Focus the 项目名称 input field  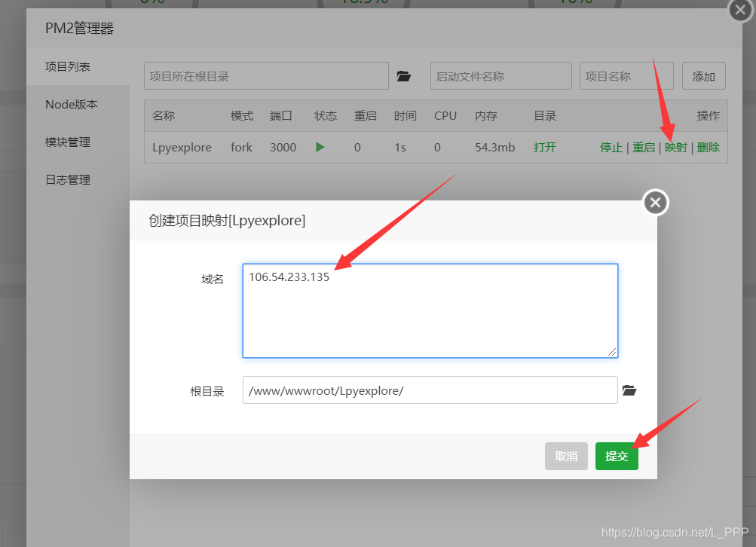pyautogui.click(x=626, y=76)
